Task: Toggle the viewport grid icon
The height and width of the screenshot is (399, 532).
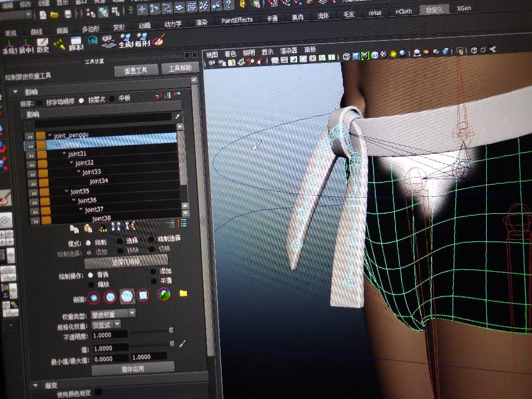Action: point(274,61)
